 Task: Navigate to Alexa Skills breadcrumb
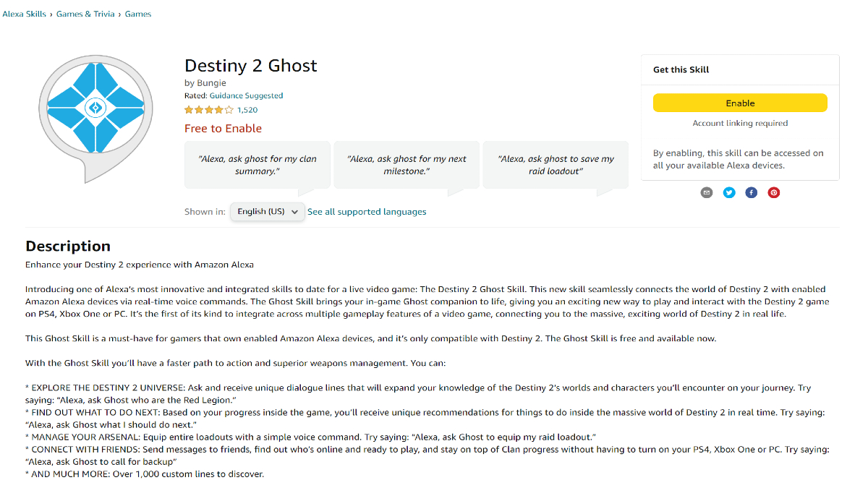(x=24, y=13)
